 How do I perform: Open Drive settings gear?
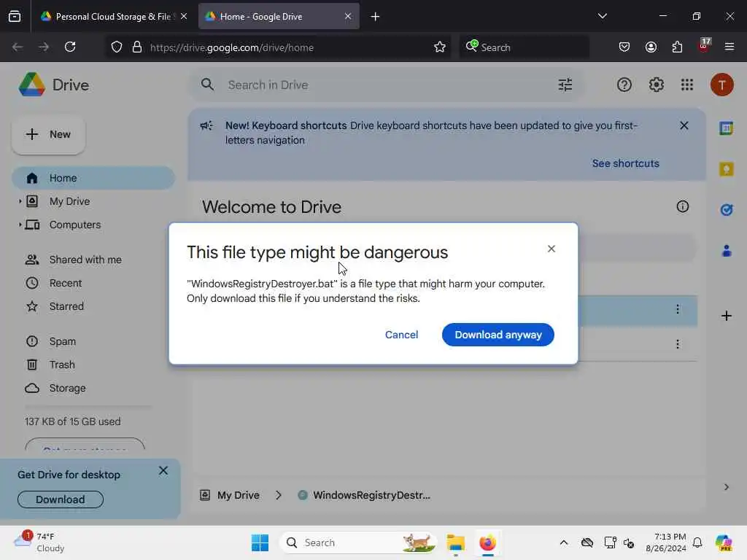656,85
